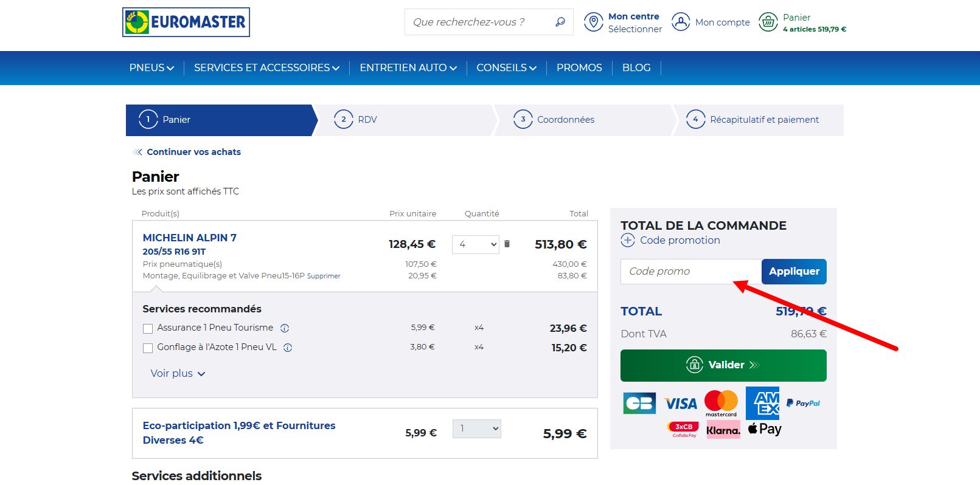Image resolution: width=980 pixels, height=485 pixels.
Task: Open the quantity dropdown for Michelin Alpin 7
Action: pos(476,244)
